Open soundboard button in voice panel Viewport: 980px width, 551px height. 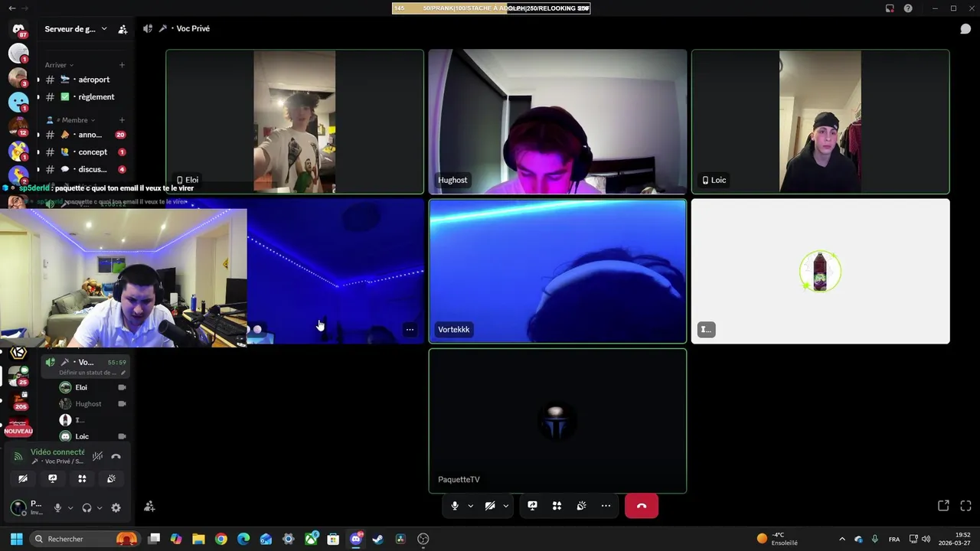pos(111,478)
